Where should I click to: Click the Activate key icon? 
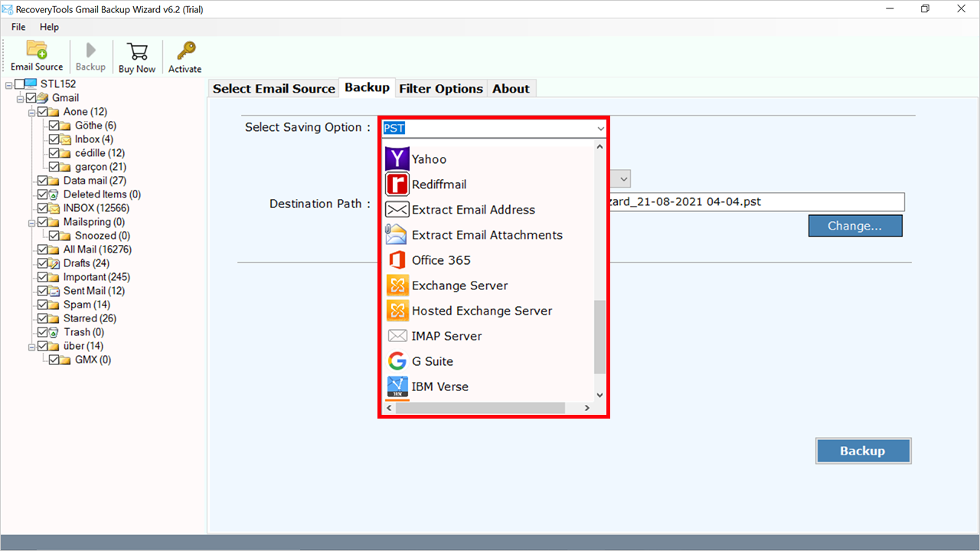coord(185,51)
